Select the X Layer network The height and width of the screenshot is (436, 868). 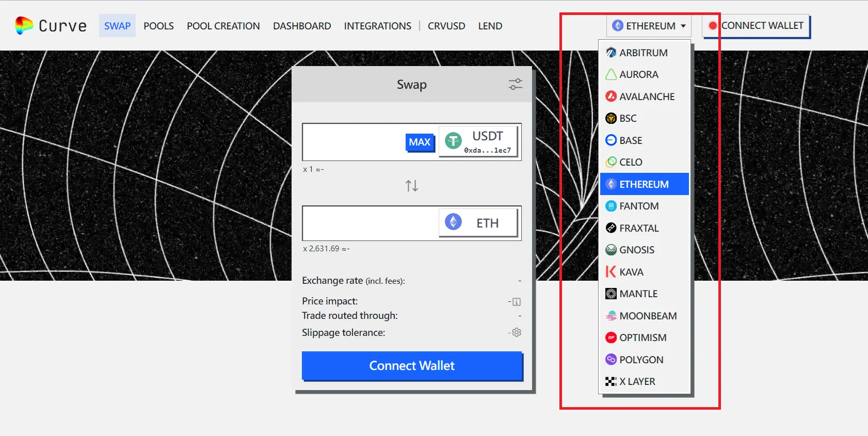(x=645, y=381)
